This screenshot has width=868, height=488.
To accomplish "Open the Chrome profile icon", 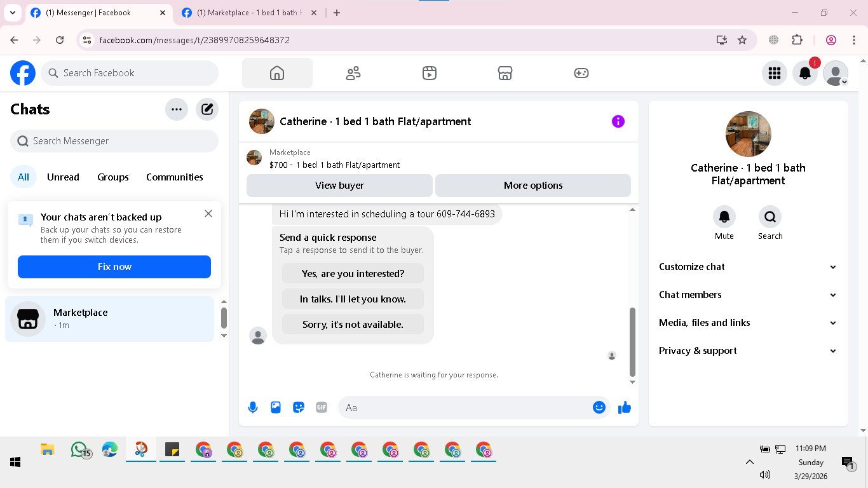I will pyautogui.click(x=831, y=40).
